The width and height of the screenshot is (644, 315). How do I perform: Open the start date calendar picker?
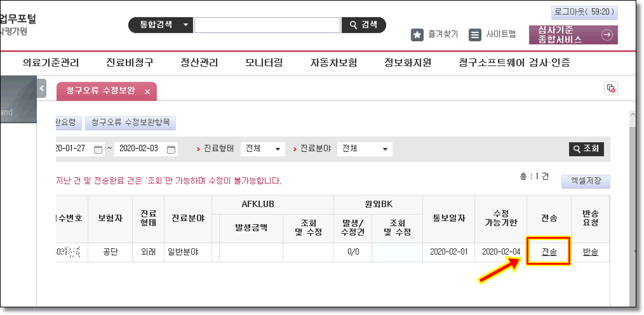pyautogui.click(x=98, y=149)
